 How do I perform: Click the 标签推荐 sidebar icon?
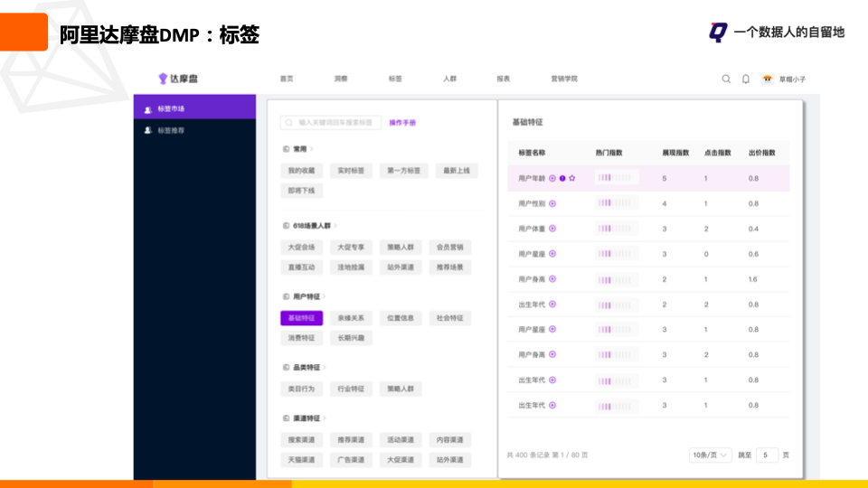(x=147, y=130)
